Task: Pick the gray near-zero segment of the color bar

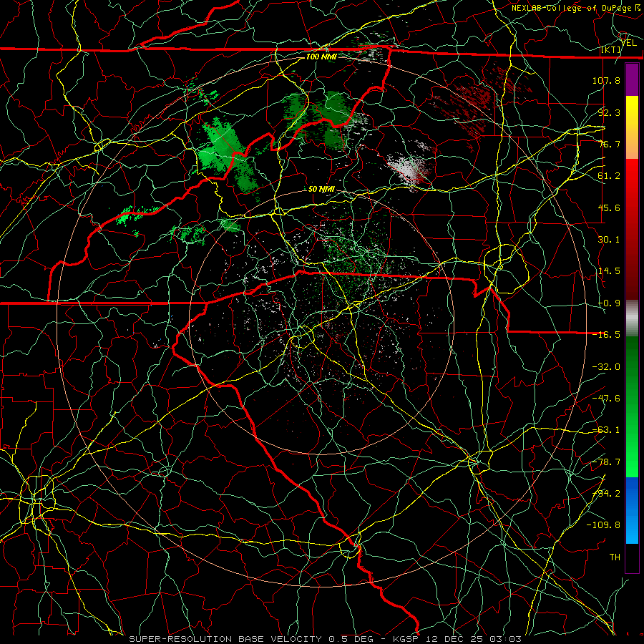Action: click(632, 319)
